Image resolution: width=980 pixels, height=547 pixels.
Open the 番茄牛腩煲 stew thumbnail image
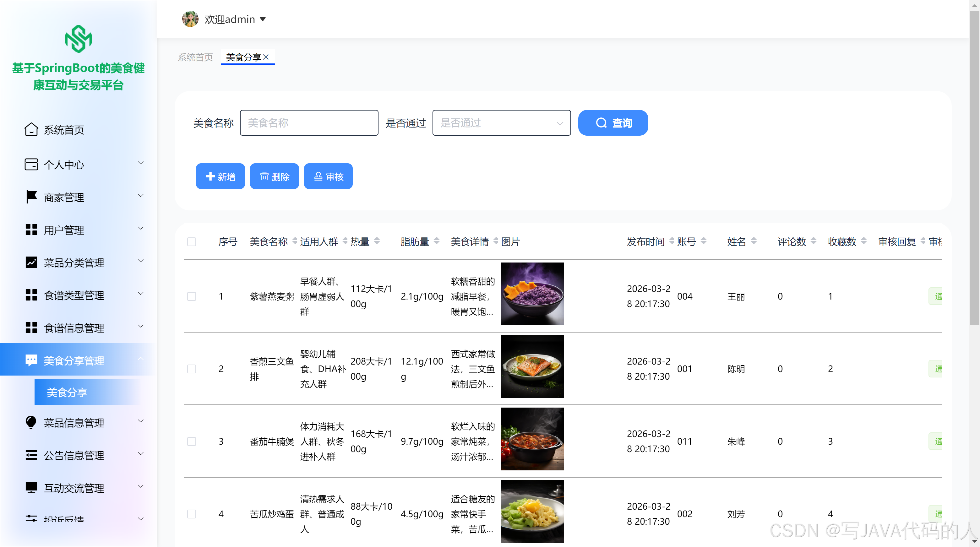[x=533, y=439]
